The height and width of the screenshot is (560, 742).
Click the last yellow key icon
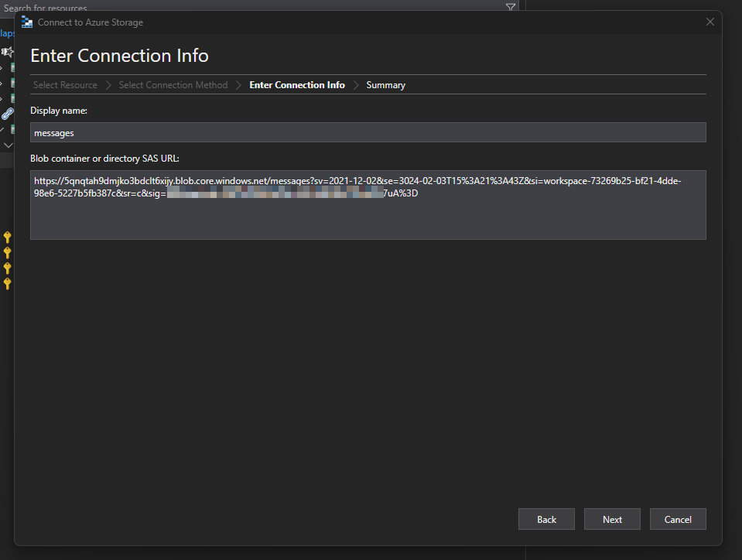pyautogui.click(x=8, y=284)
